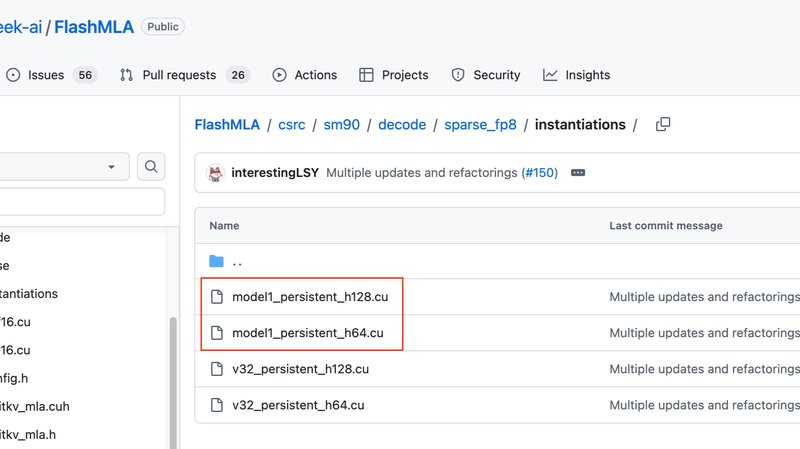
Task: Click the file icon beside v32_persistent_h128.cu
Action: point(217,369)
